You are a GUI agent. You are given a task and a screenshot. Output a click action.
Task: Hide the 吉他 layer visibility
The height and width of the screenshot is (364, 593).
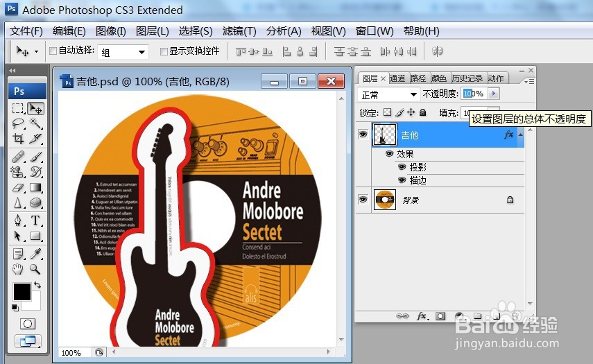click(x=363, y=135)
